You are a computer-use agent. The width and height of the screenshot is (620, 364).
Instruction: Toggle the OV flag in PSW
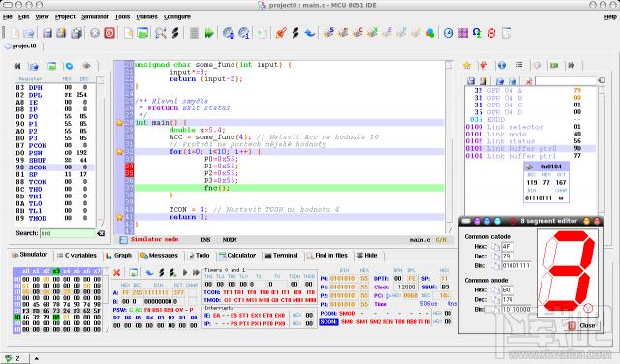coord(178,310)
